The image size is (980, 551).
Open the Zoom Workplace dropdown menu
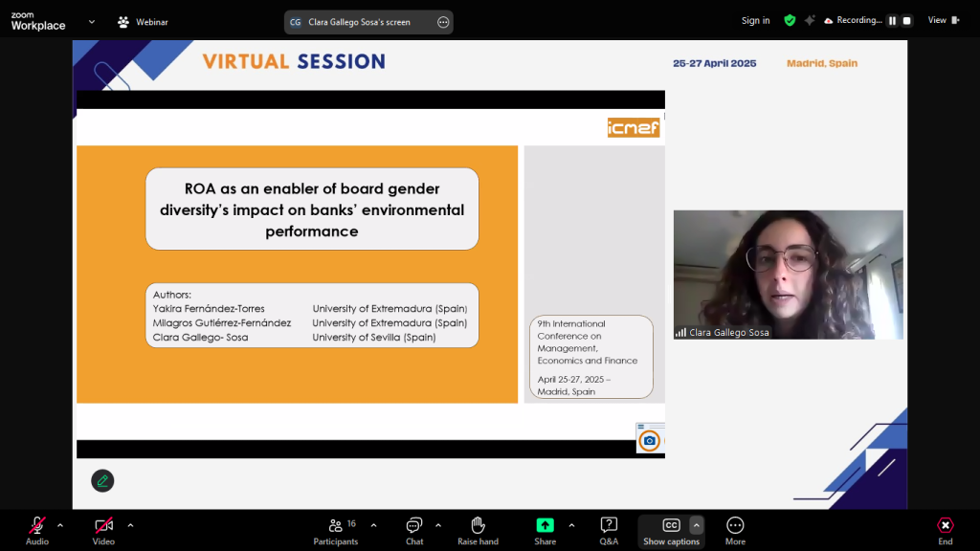click(92, 21)
